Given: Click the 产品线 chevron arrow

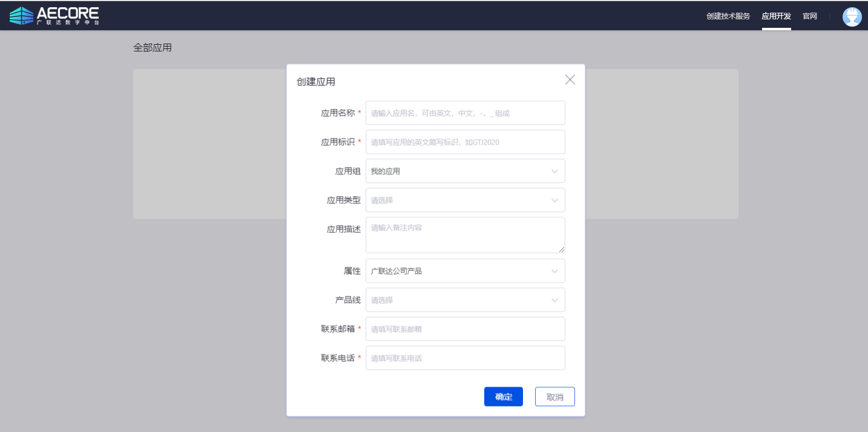Looking at the screenshot, I should pos(554,300).
